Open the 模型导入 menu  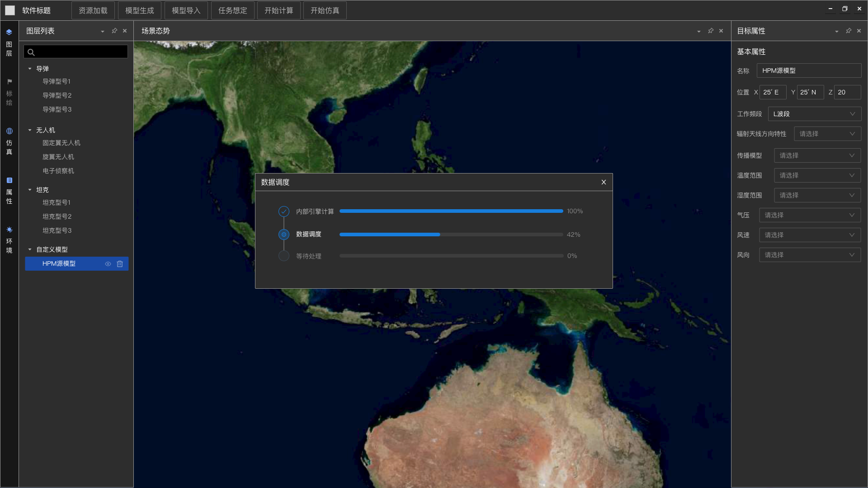(186, 10)
